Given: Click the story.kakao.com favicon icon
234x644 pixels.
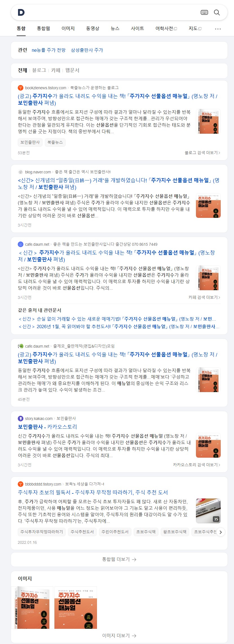Looking at the screenshot, I should pyautogui.click(x=20, y=419).
